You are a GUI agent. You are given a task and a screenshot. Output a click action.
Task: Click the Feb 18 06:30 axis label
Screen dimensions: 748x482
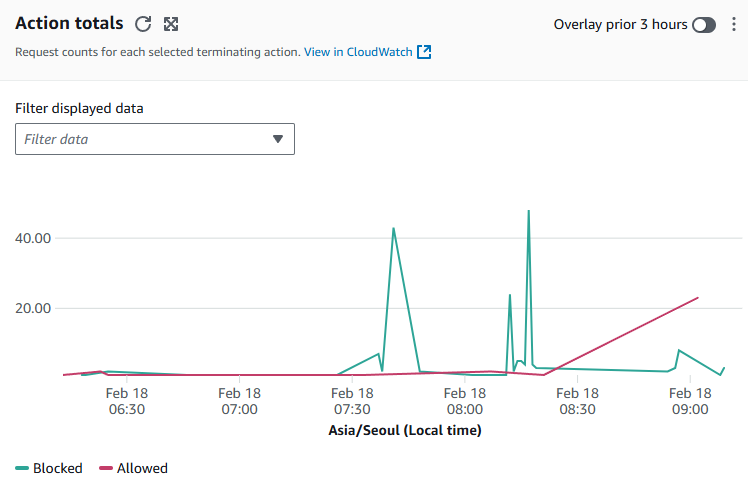pyautogui.click(x=127, y=401)
